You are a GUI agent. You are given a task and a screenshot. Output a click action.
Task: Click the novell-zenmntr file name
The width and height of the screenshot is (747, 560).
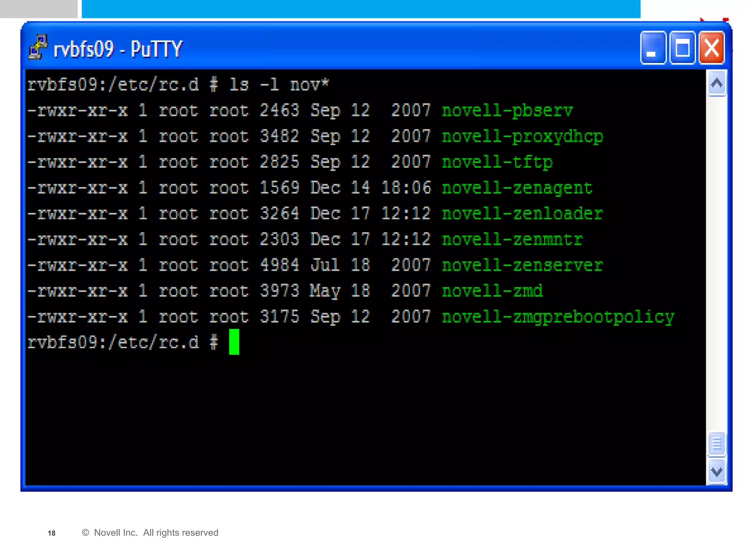[512, 240]
